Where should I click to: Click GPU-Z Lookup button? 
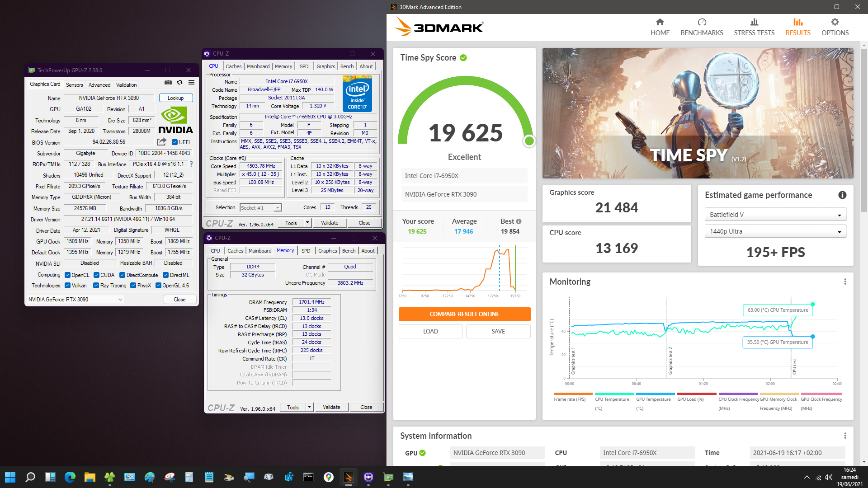(x=175, y=98)
